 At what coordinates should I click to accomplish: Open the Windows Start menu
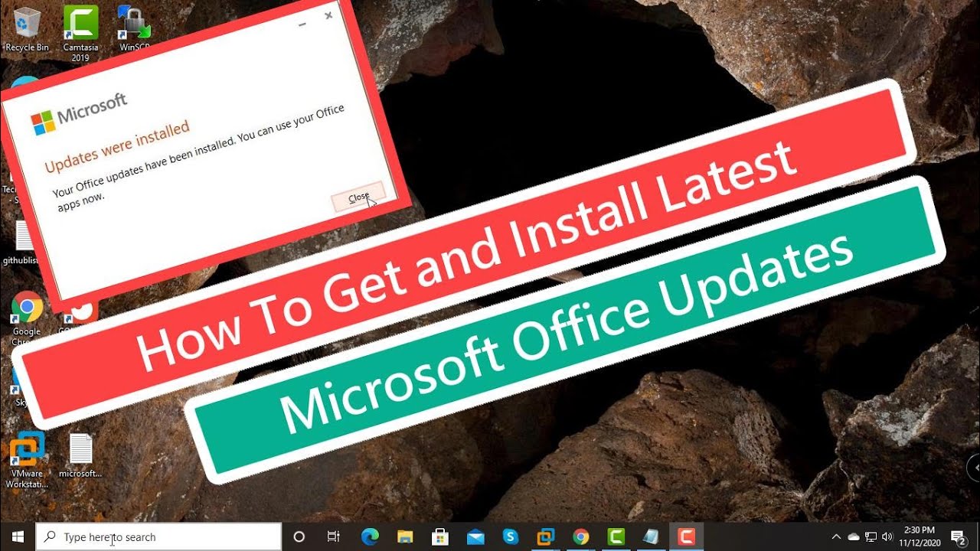[18, 536]
